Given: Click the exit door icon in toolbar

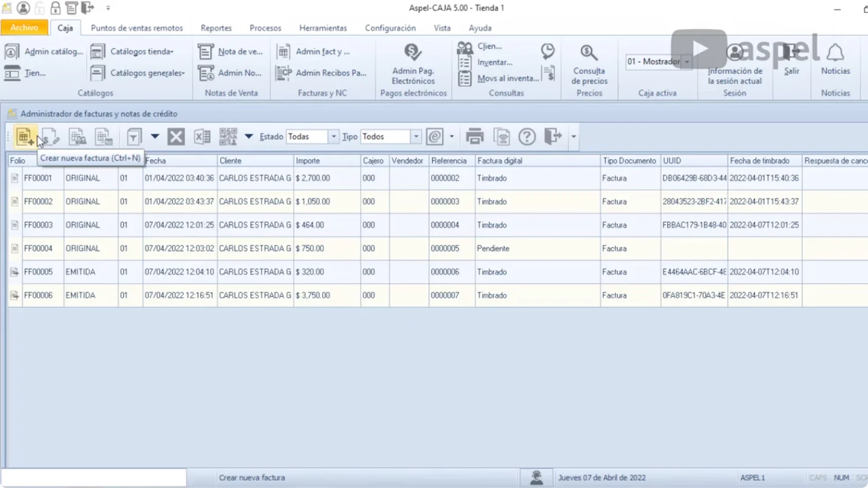Looking at the screenshot, I should click(x=553, y=136).
